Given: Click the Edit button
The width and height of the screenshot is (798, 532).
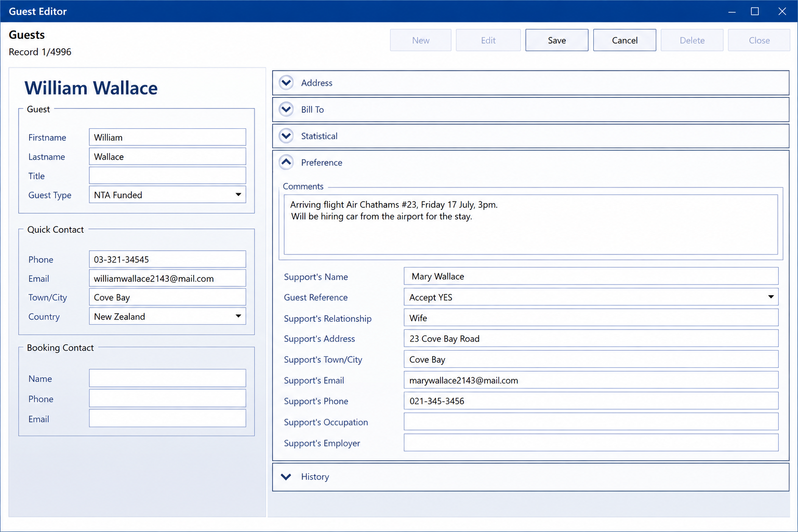Looking at the screenshot, I should point(488,40).
